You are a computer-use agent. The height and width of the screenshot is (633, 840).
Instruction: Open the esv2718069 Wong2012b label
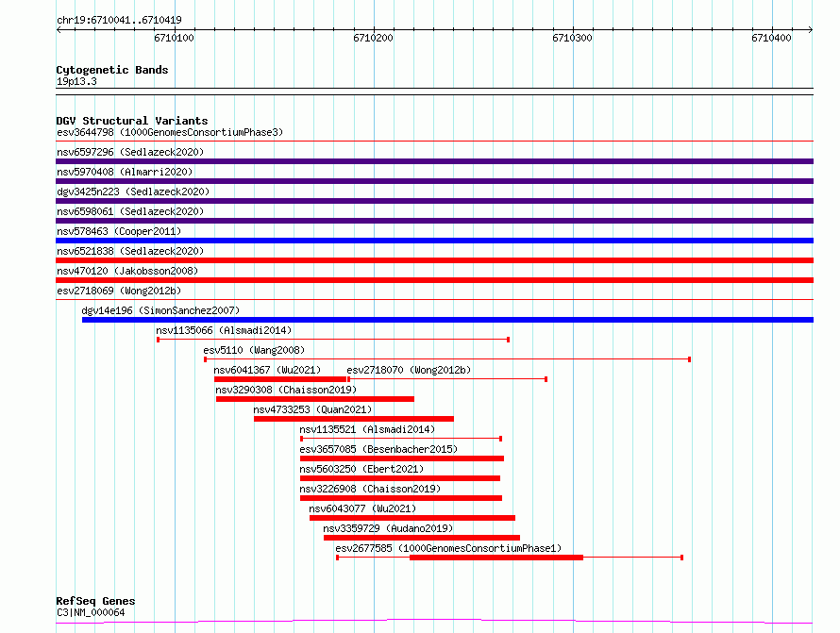click(119, 291)
